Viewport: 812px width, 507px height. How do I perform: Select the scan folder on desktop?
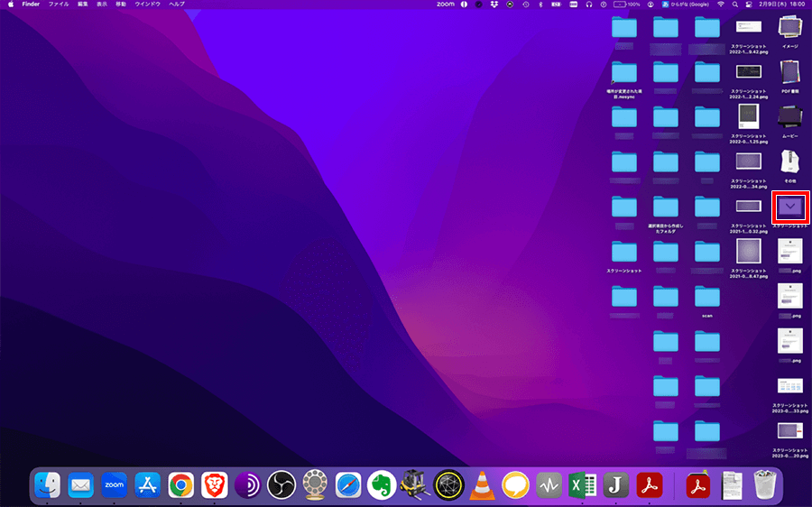click(x=706, y=297)
